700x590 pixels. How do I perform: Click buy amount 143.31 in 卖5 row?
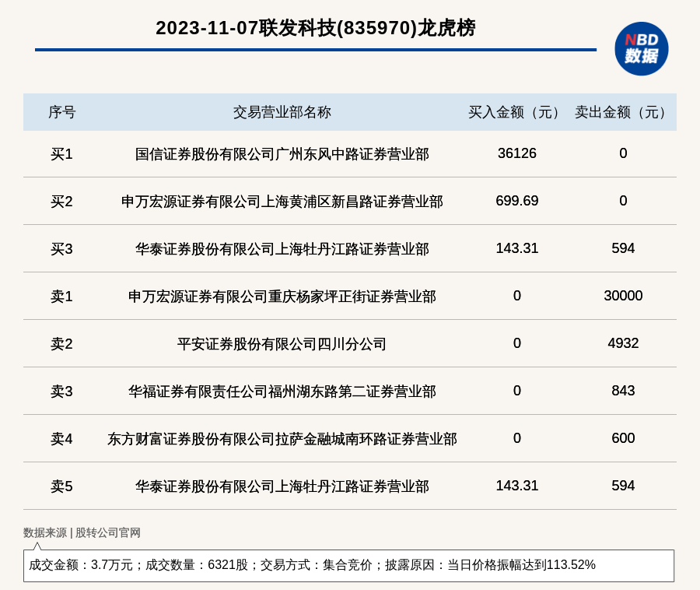(517, 486)
